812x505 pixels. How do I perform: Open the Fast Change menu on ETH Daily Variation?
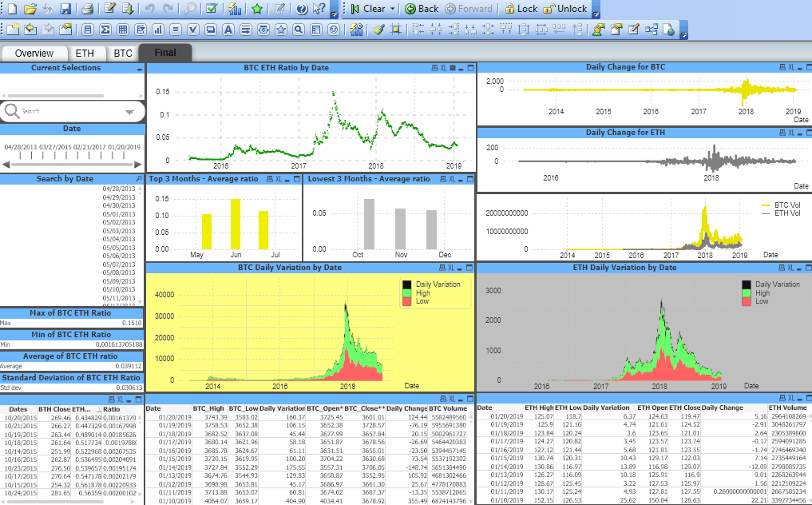(x=782, y=268)
